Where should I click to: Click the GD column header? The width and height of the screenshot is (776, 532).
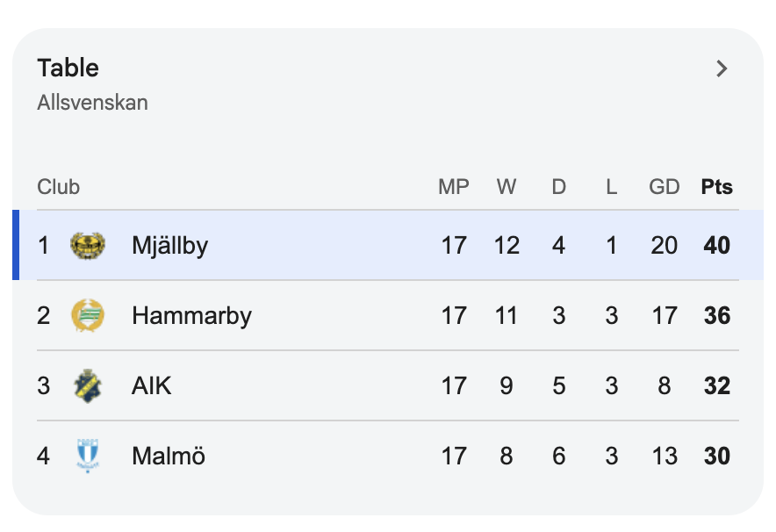(x=665, y=187)
